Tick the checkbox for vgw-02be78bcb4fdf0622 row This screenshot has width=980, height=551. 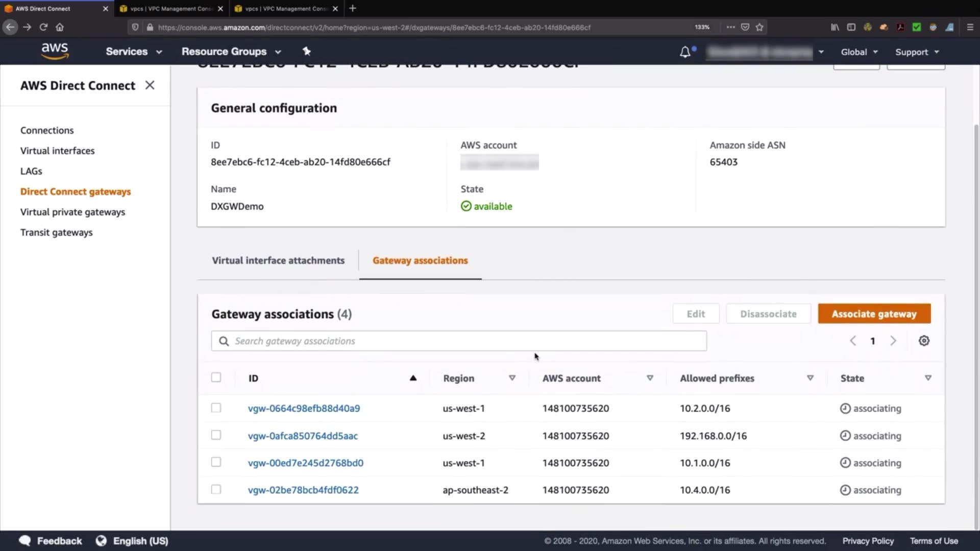click(x=216, y=489)
